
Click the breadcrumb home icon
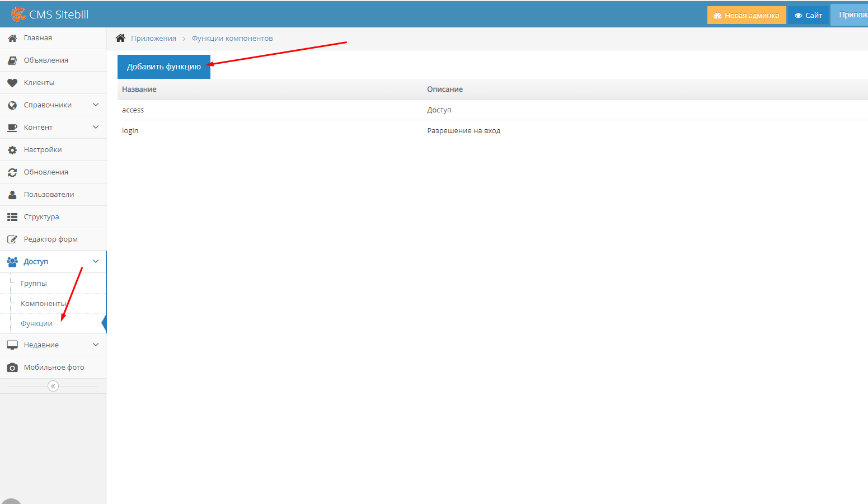120,38
